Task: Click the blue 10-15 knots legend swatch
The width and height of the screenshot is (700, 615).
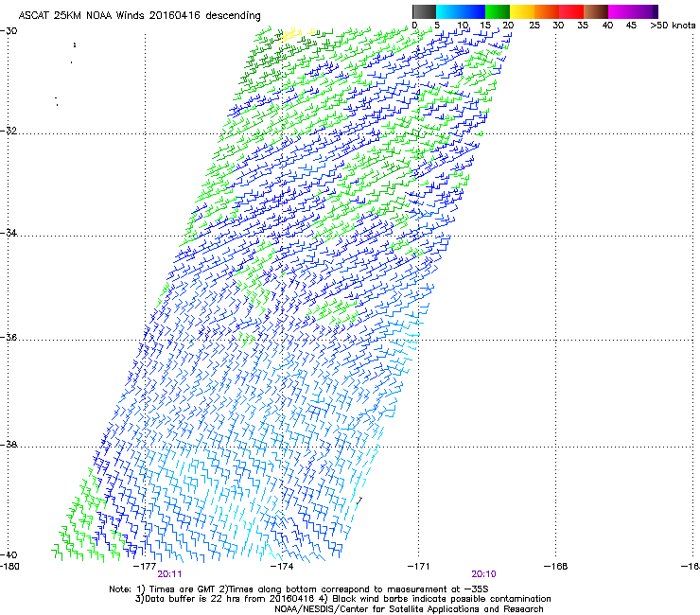Action: (x=473, y=11)
